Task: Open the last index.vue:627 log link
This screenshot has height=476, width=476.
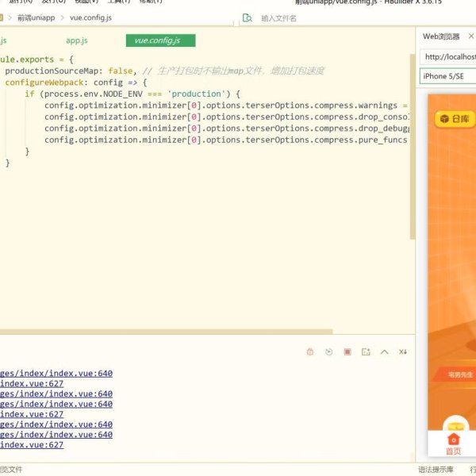Action: coord(32,445)
